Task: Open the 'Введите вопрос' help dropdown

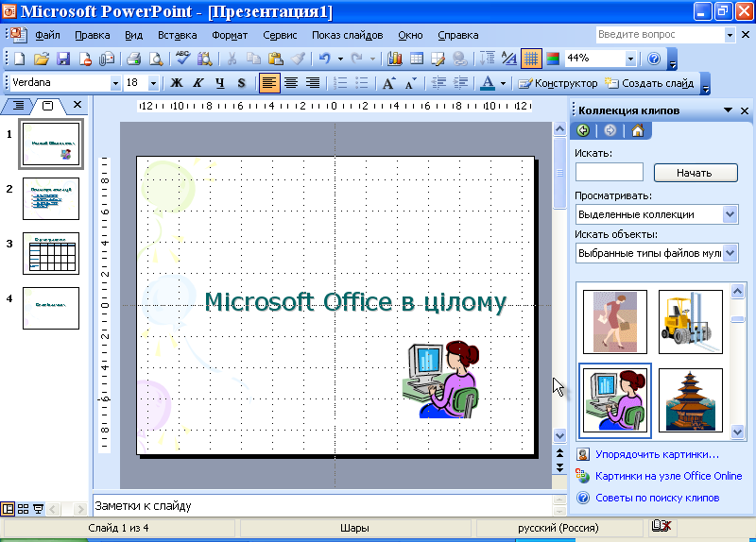Action: coord(730,35)
